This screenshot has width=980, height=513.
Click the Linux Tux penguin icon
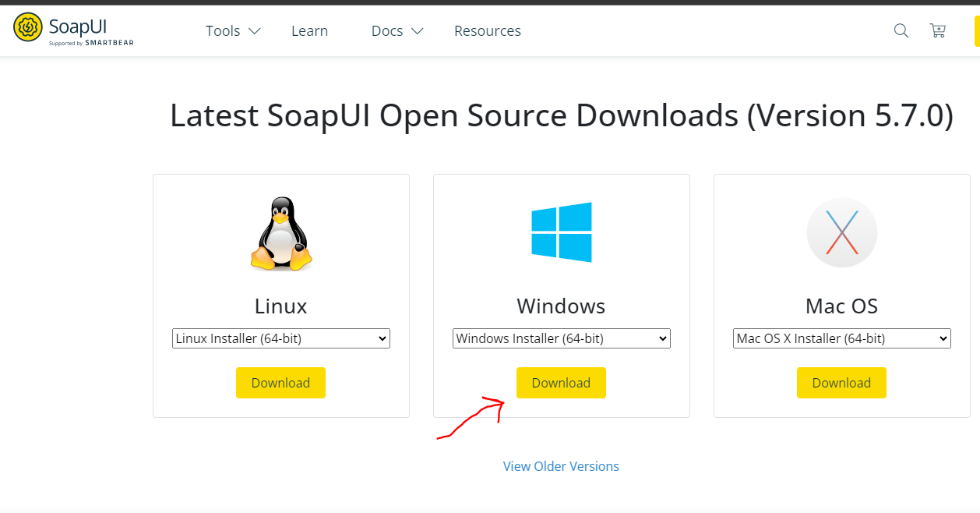280,234
